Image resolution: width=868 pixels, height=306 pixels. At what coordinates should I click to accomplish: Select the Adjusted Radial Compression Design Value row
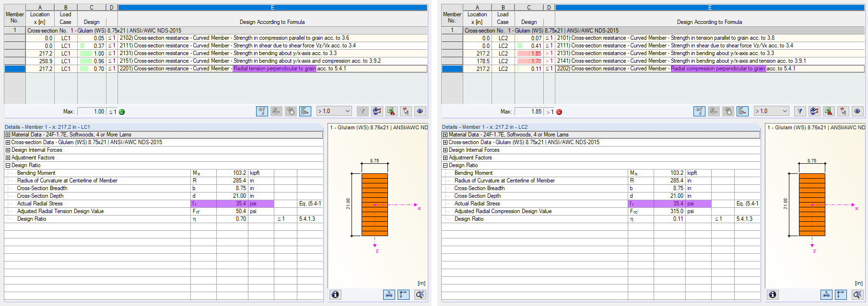(601, 211)
